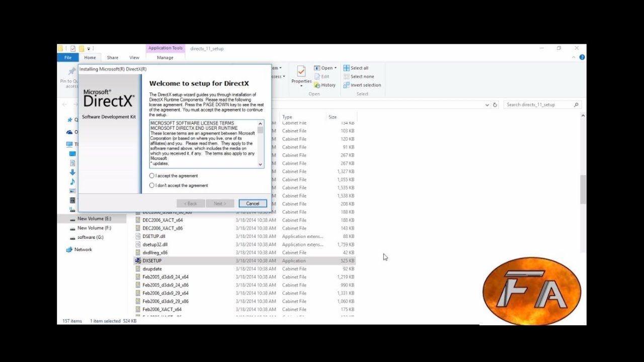Open software (G:) drive in navigation pane
The width and height of the screenshot is (644, 362).
tap(90, 237)
